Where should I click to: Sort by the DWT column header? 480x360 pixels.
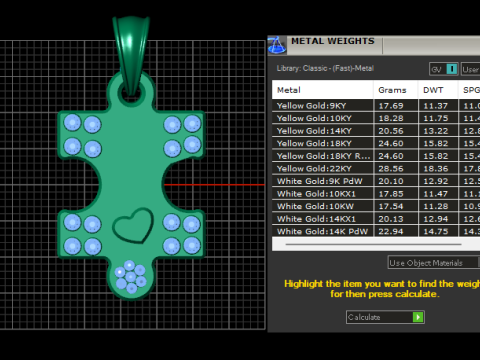[438, 90]
